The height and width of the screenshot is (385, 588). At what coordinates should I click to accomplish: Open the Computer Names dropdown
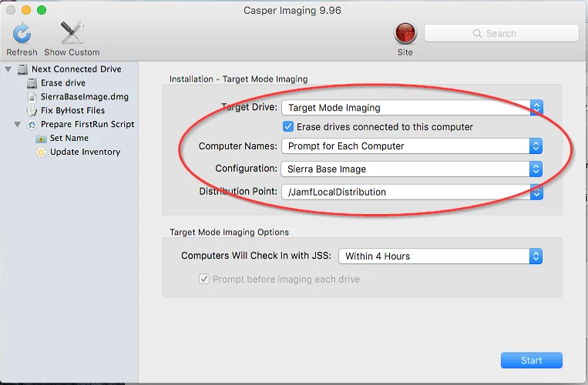[x=412, y=146]
